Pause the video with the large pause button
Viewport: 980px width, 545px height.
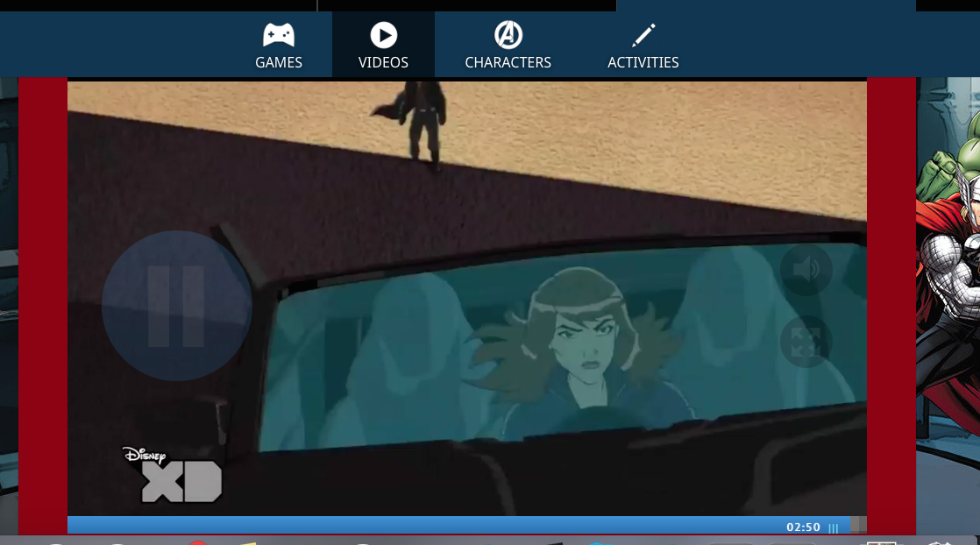[177, 306]
